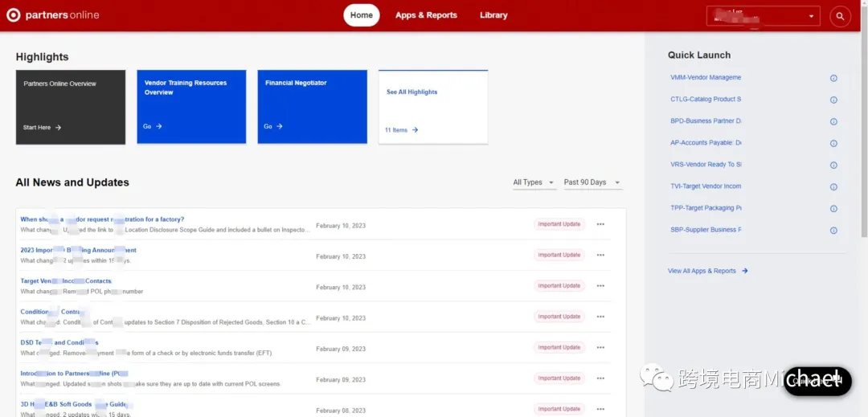Screen dimensions: 868x417
Task: Show info for VMM-Vendor Management
Action: [833, 78]
